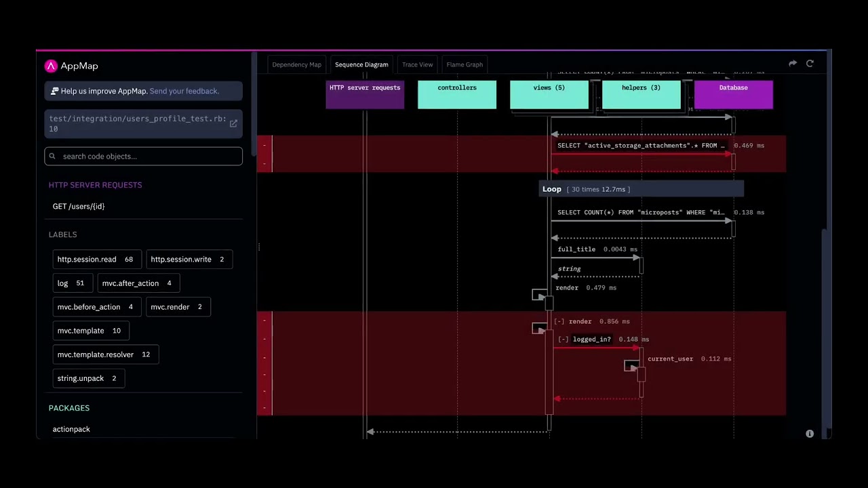The height and width of the screenshot is (488, 868).
Task: Click the LABELS section heading
Action: click(62, 235)
